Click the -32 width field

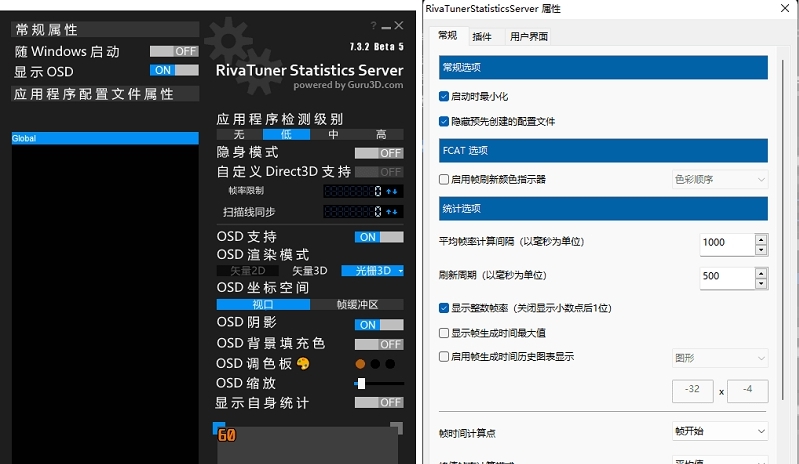click(693, 391)
